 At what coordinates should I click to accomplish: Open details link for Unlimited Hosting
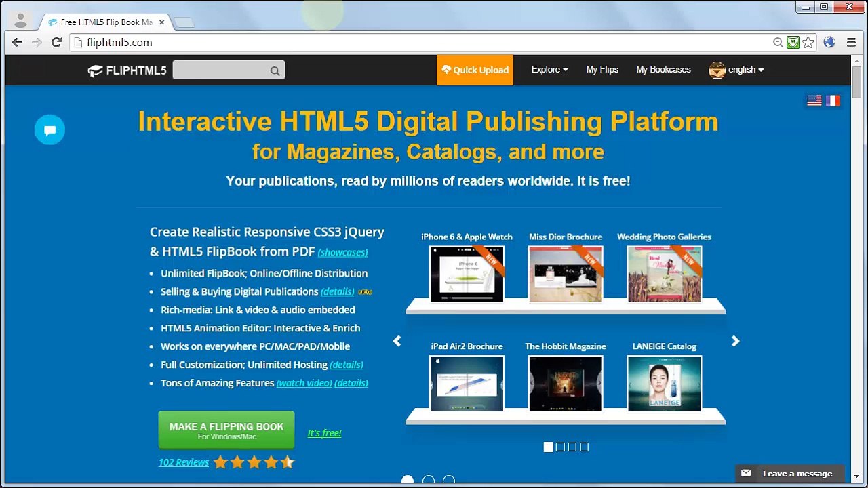click(347, 365)
